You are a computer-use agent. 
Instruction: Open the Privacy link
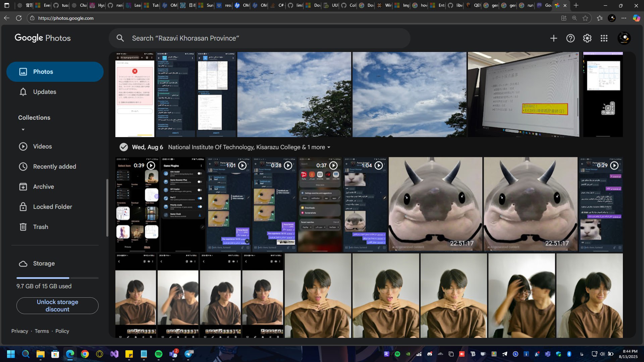pyautogui.click(x=19, y=331)
